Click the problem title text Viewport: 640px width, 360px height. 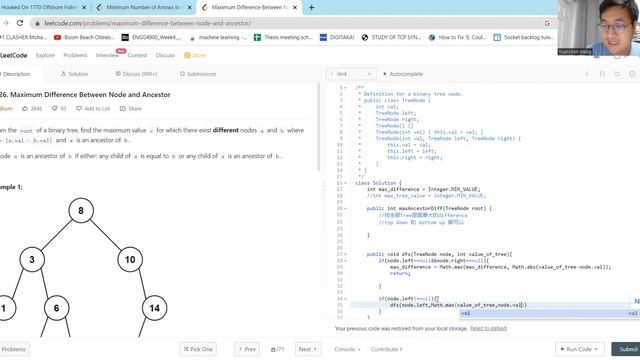tap(85, 95)
